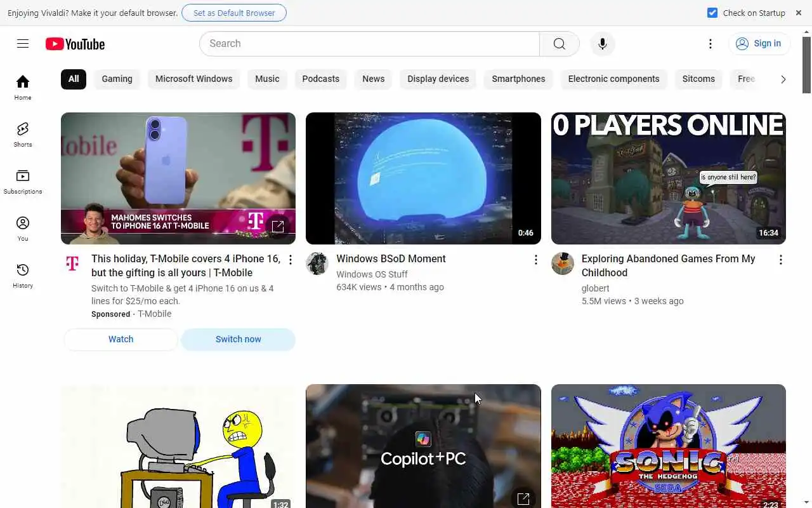Click Set as Default Browser button
The image size is (812, 508).
[x=234, y=13]
